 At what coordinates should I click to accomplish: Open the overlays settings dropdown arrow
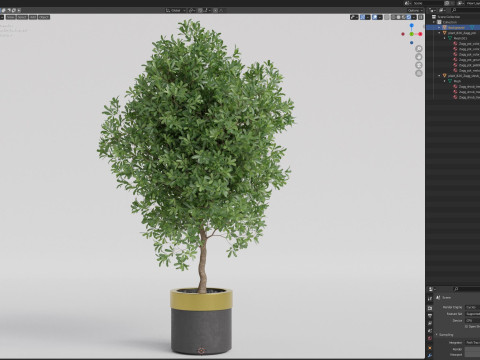pyautogui.click(x=380, y=17)
